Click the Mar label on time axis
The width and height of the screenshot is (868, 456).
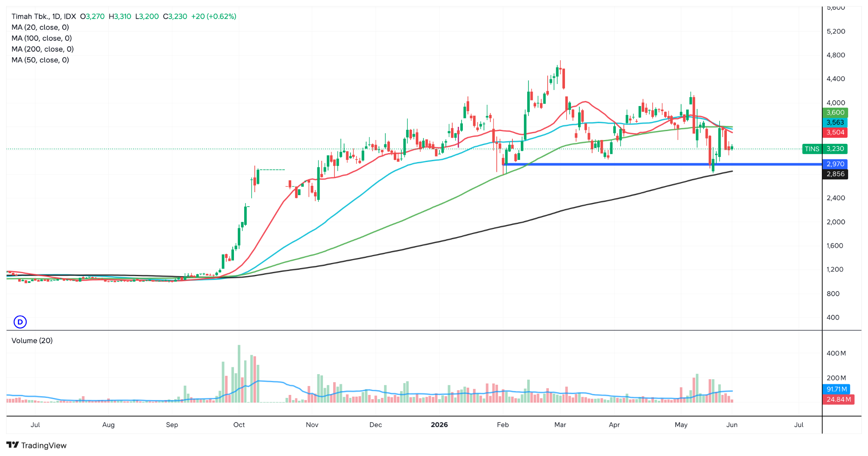[560, 425]
